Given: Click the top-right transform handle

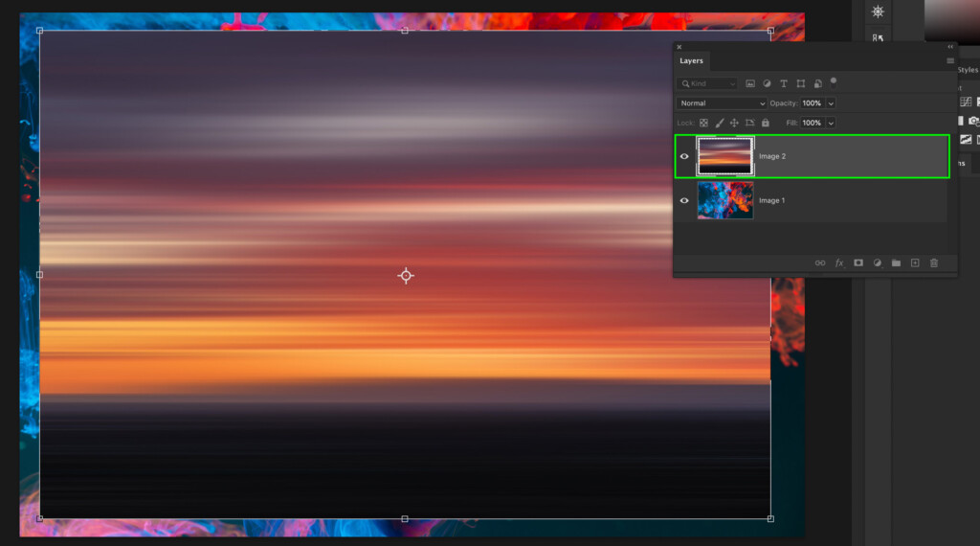Looking at the screenshot, I should click(770, 31).
